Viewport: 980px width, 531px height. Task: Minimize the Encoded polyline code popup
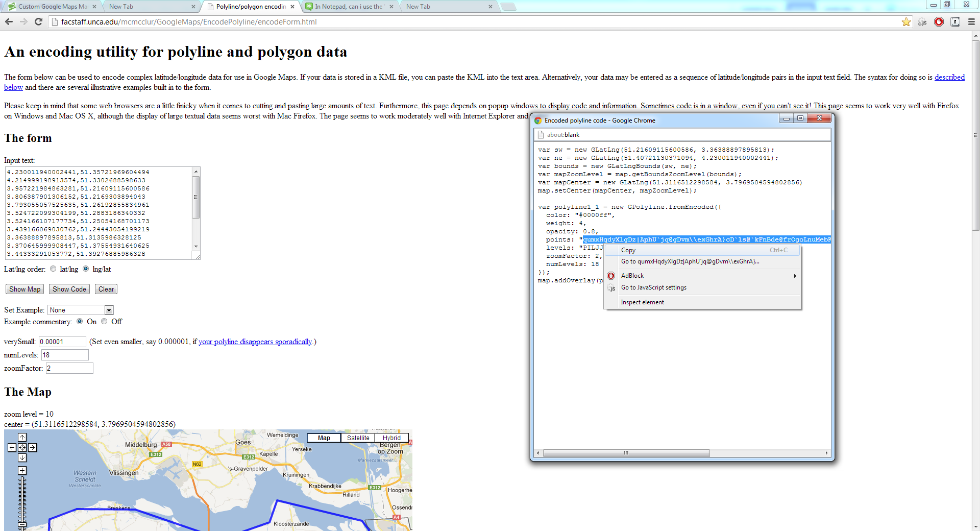click(x=786, y=118)
